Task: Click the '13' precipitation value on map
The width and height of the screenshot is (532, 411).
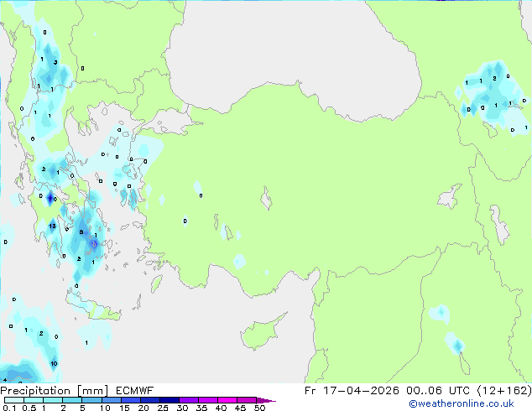Action: click(52, 226)
